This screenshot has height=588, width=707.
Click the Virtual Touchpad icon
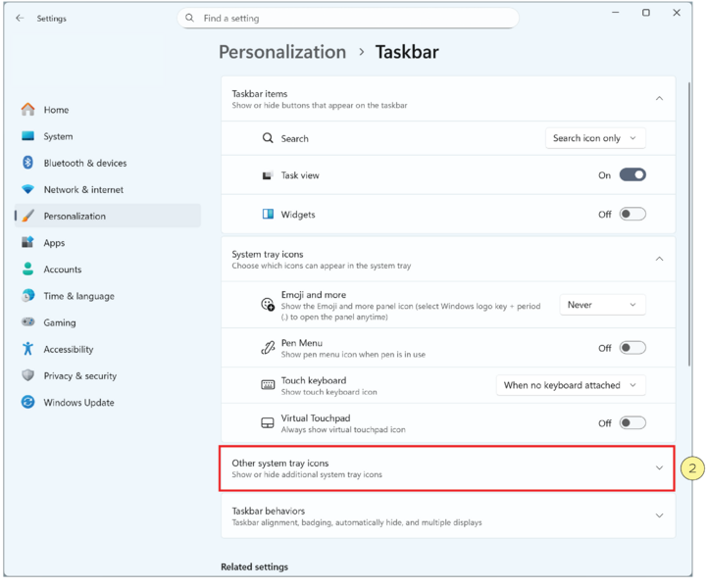(x=268, y=423)
